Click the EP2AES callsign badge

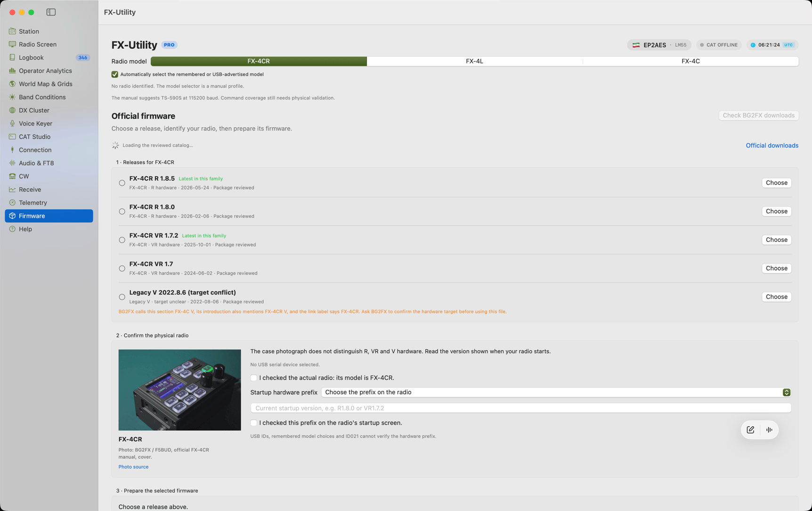tap(659, 45)
